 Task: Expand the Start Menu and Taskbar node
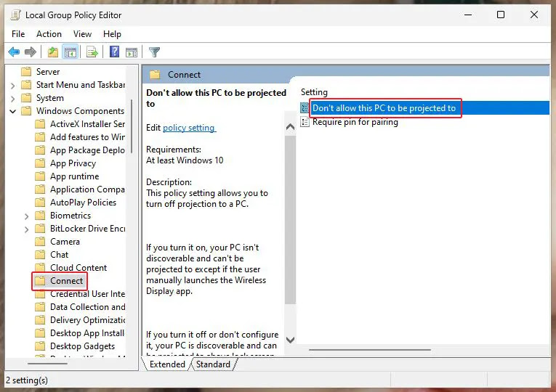tap(13, 86)
